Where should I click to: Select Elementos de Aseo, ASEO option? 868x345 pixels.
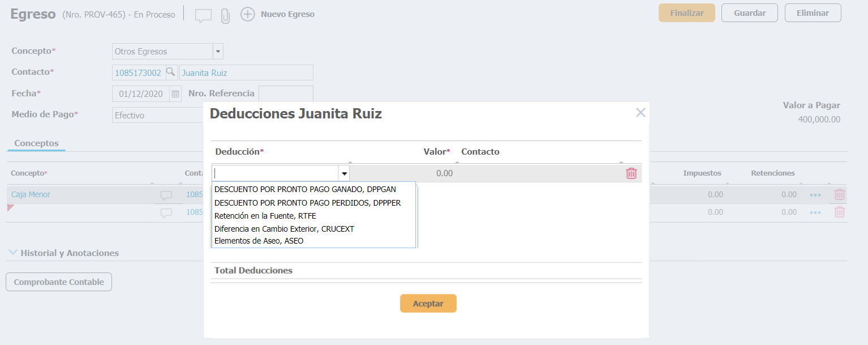point(259,241)
